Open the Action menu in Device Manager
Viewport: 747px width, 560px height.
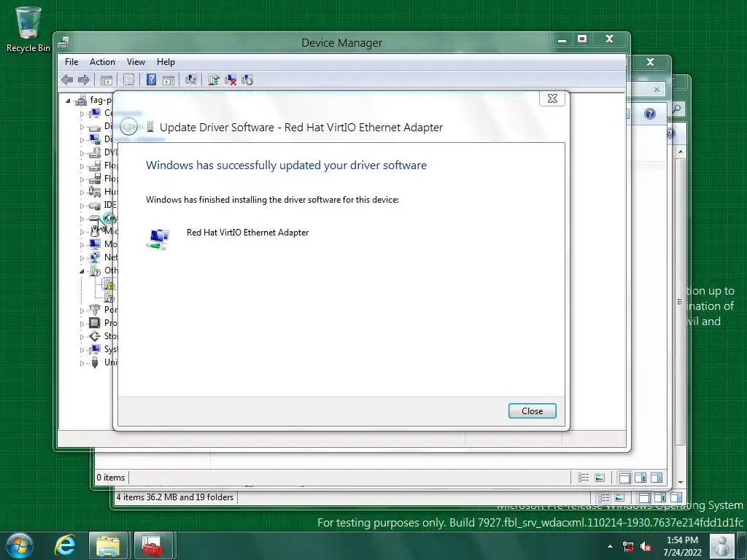coord(102,62)
